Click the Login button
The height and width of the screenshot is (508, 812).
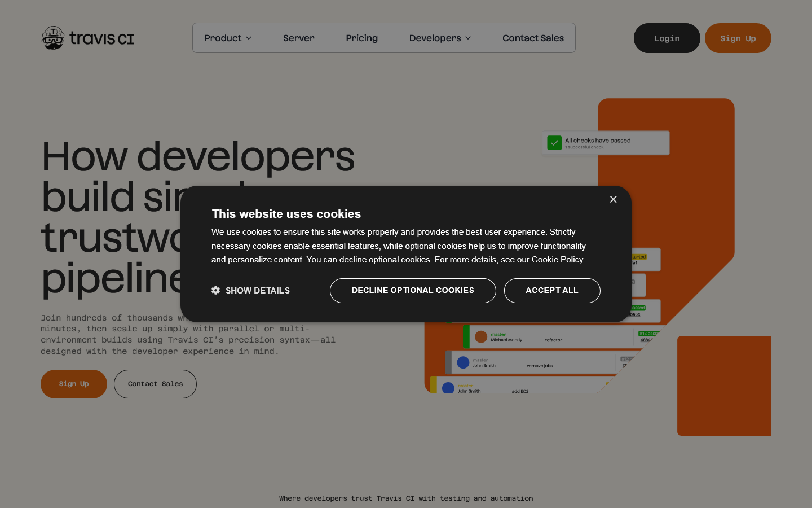pos(667,38)
